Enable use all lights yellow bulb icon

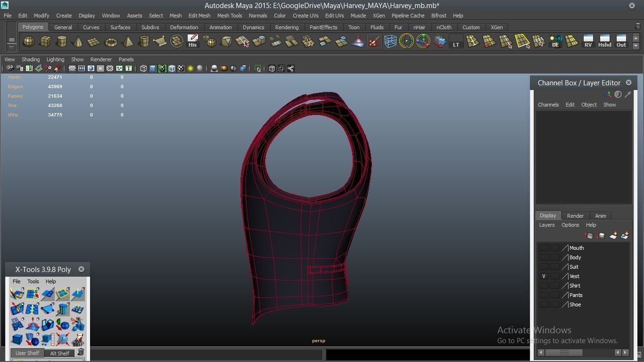pos(190,68)
